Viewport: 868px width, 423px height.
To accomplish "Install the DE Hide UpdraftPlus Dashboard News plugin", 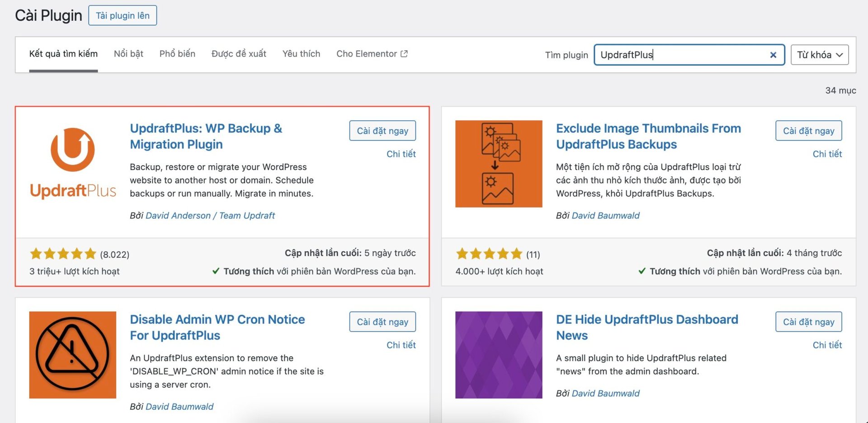I will [808, 322].
